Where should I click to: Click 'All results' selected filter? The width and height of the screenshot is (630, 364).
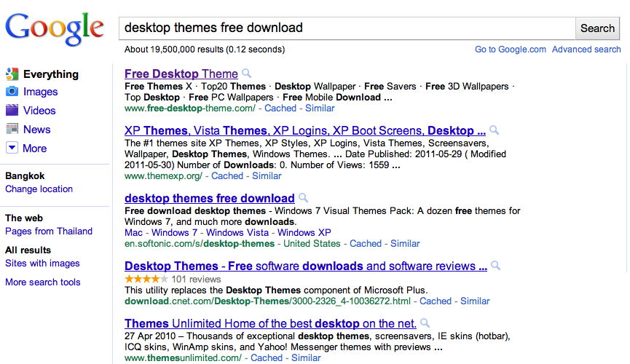click(x=28, y=250)
